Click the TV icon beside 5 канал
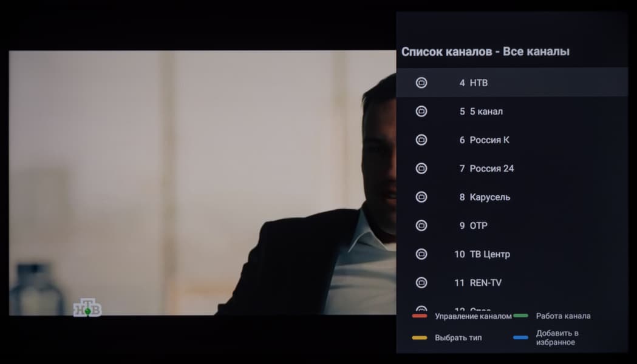This screenshot has width=637, height=364. coord(421,111)
